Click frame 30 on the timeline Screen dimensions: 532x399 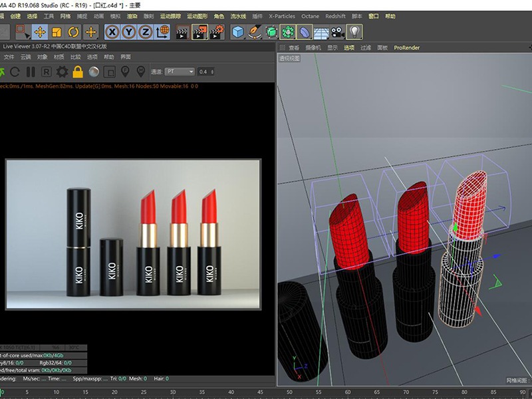click(x=173, y=392)
